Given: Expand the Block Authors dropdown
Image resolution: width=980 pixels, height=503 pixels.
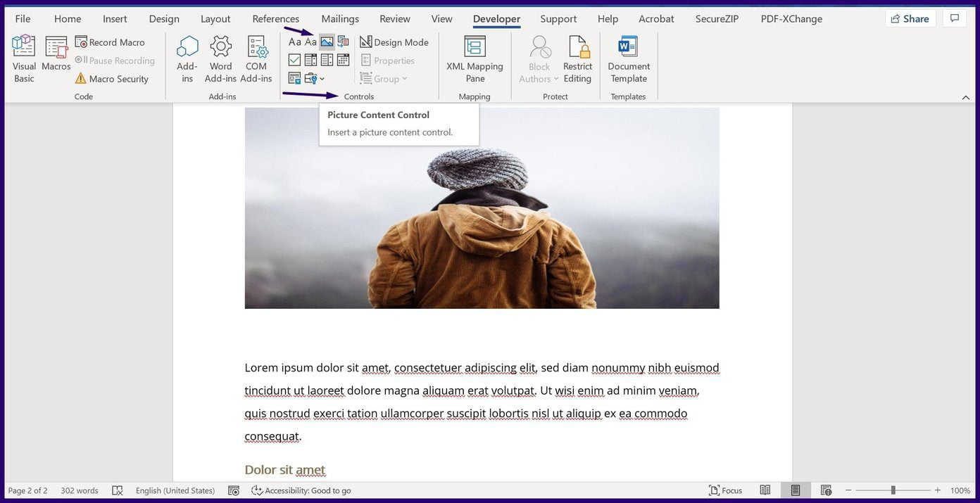Looking at the screenshot, I should click(555, 78).
